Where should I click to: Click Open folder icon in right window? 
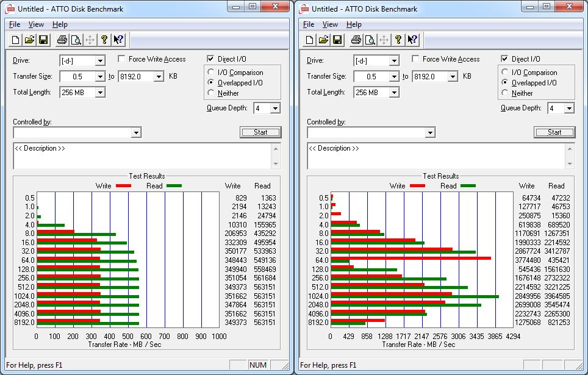[x=323, y=40]
